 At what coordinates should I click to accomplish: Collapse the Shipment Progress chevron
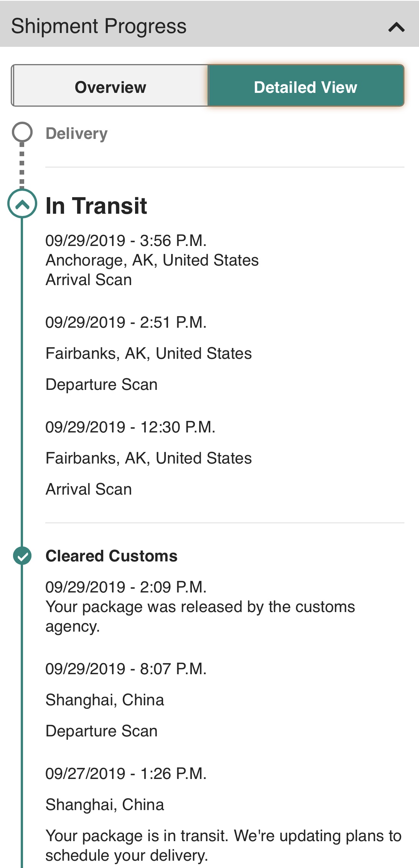396,27
